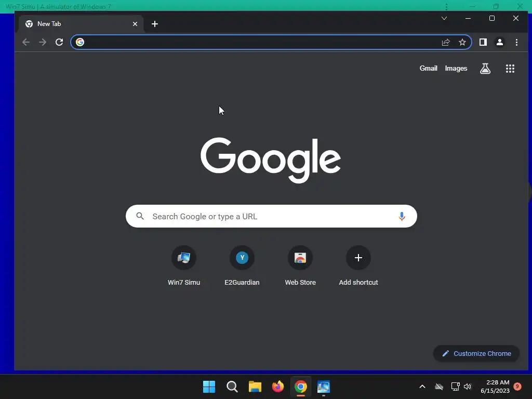This screenshot has height=399, width=532.
Task: Open File Explorer from taskbar
Action: (255, 387)
